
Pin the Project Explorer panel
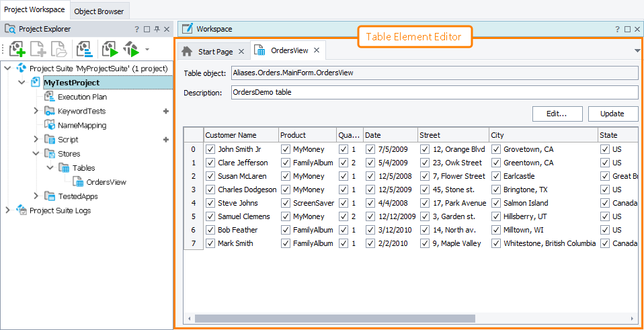pyautogui.click(x=157, y=30)
